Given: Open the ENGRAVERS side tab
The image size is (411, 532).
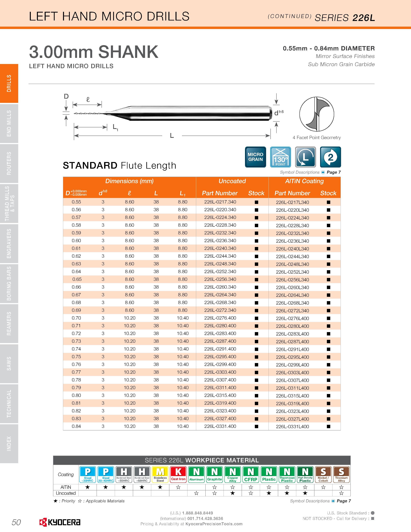Looking at the screenshot, I should (9, 244).
